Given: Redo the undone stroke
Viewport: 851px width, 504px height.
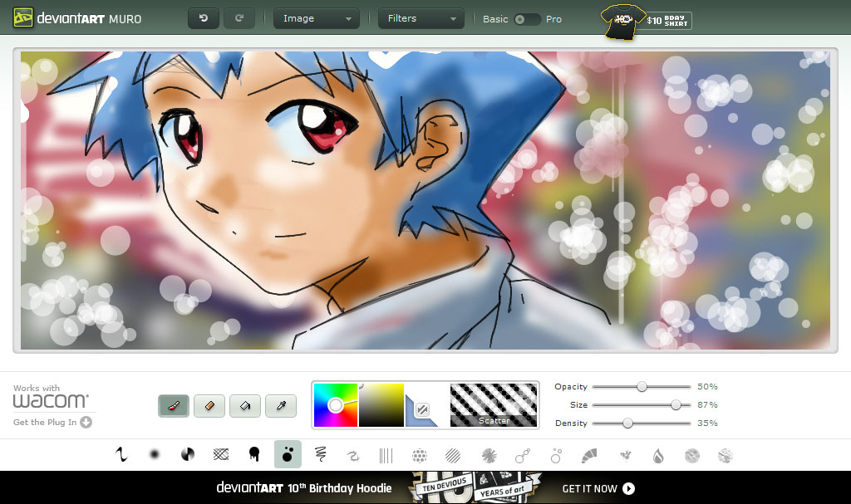Looking at the screenshot, I should tap(239, 18).
